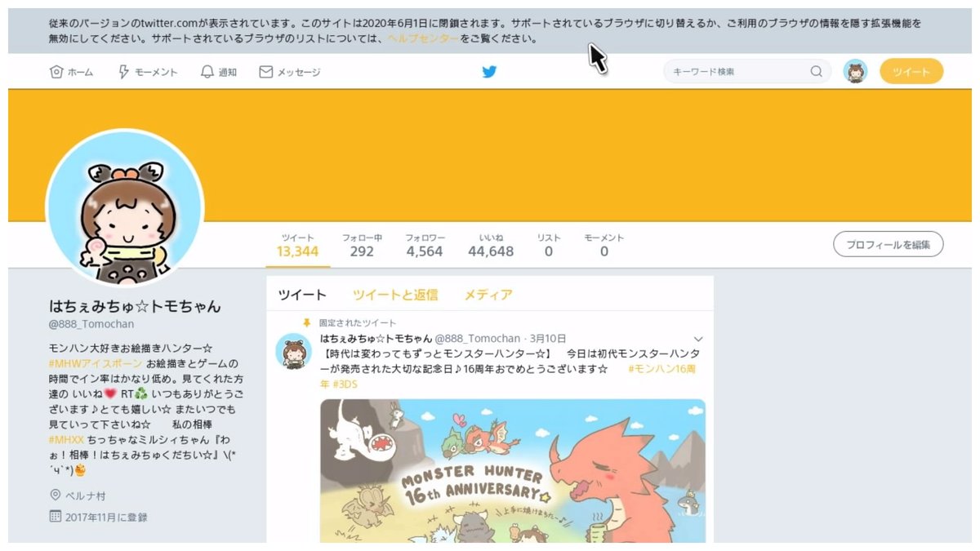Click the Moments lightning bolt icon
980x551 pixels.
[x=124, y=72]
